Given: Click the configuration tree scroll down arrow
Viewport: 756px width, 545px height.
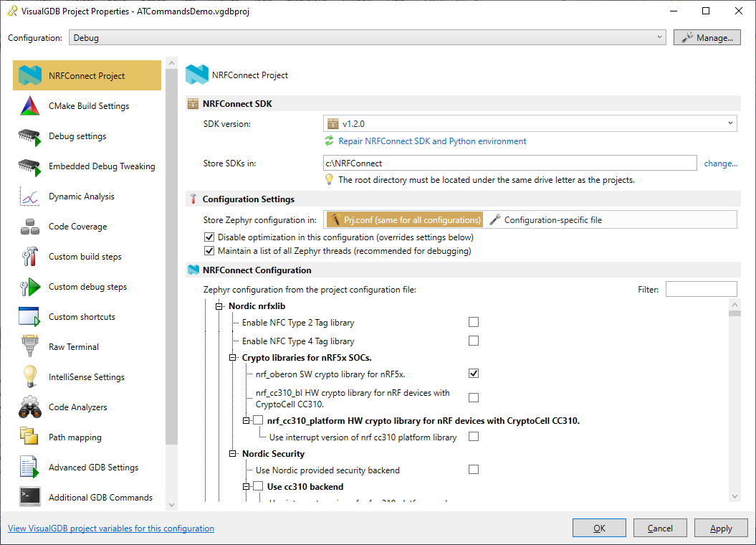Looking at the screenshot, I should [735, 496].
